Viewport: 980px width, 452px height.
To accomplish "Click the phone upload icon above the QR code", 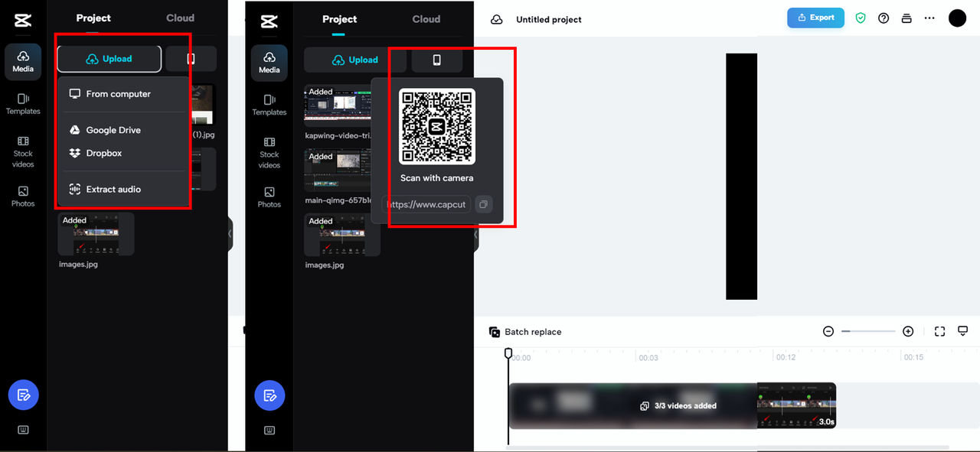I will (437, 60).
